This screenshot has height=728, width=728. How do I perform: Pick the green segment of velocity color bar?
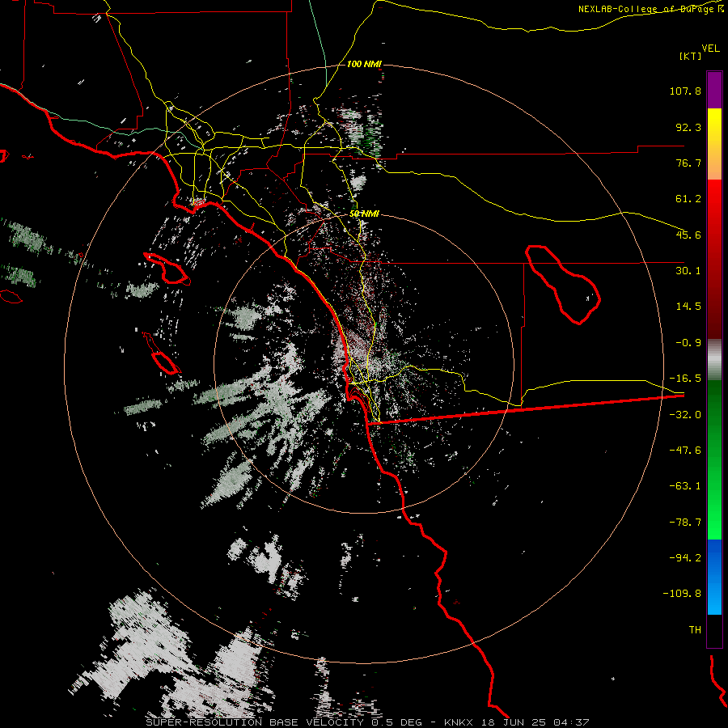pyautogui.click(x=714, y=459)
